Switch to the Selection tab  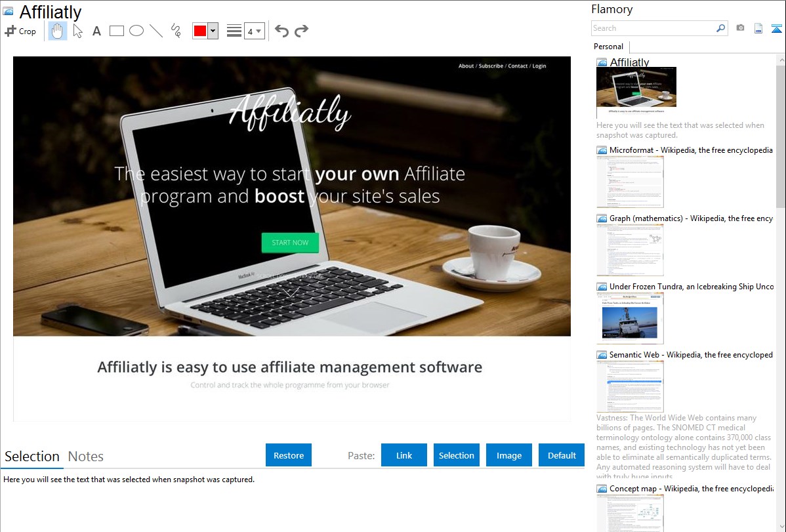coord(32,457)
